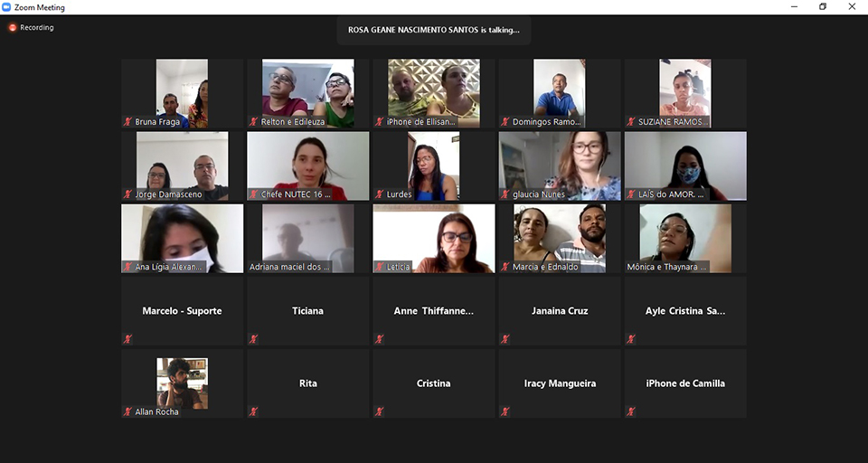The height and width of the screenshot is (463, 868).
Task: Click the Zoom Meeting app icon in title bar
Action: click(x=6, y=7)
